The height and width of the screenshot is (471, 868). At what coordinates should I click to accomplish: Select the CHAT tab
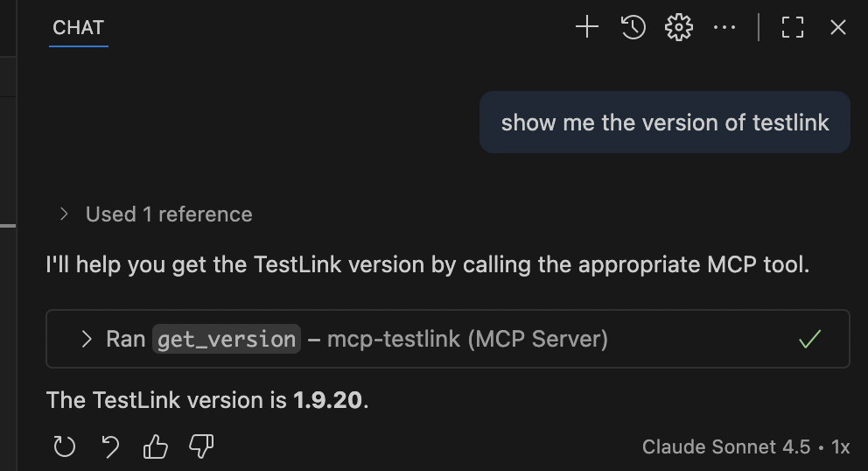pyautogui.click(x=78, y=28)
